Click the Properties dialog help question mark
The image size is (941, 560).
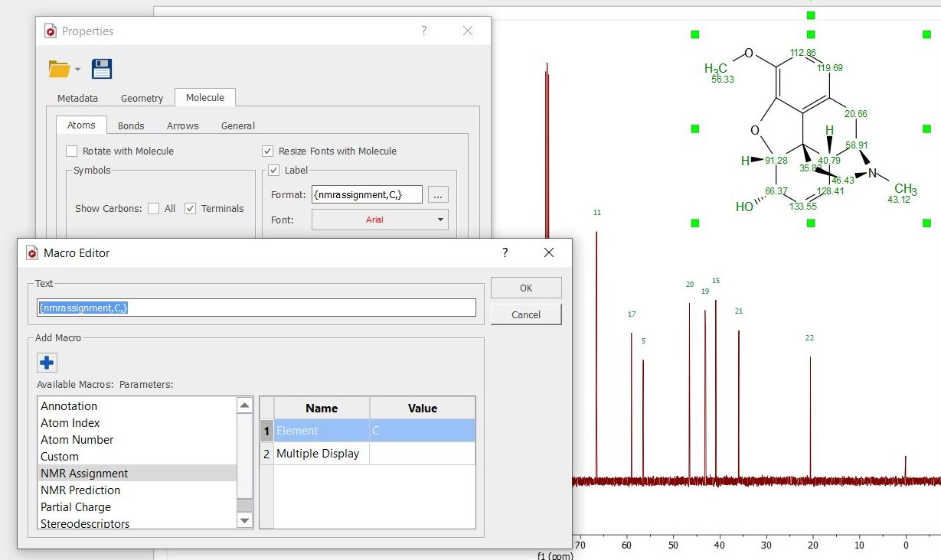coord(424,31)
